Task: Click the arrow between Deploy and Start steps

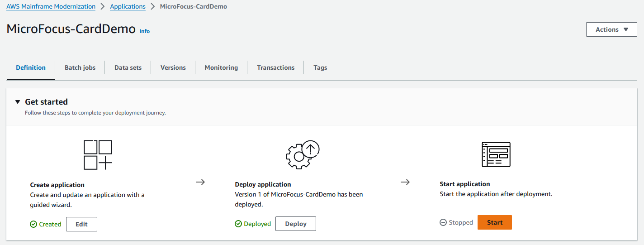Action: click(x=405, y=182)
